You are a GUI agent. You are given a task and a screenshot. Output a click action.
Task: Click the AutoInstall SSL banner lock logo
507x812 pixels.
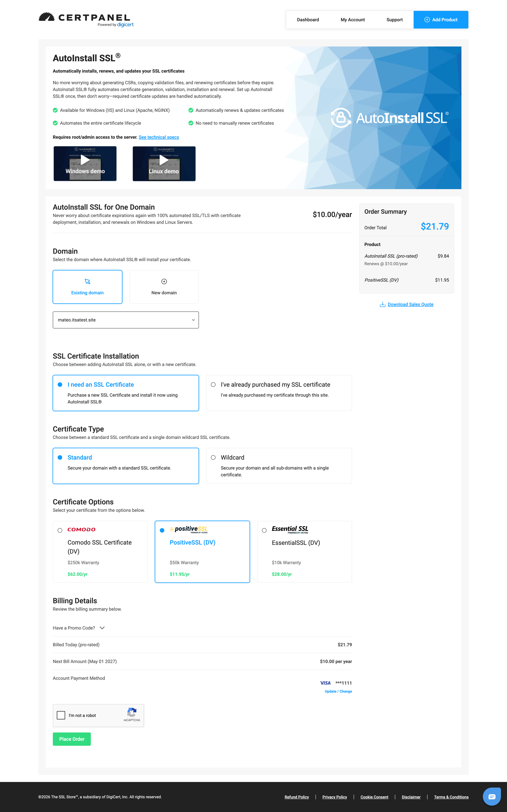pos(341,118)
